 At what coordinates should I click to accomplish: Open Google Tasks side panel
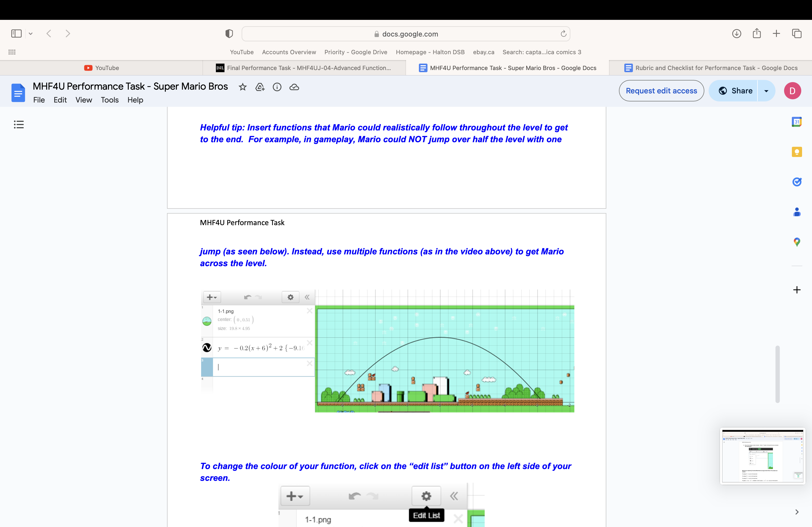(797, 182)
